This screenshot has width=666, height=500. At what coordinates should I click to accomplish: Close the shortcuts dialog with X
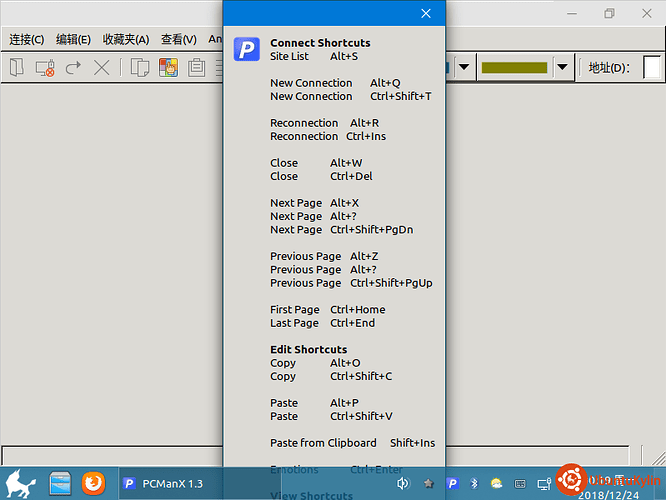[x=426, y=14]
